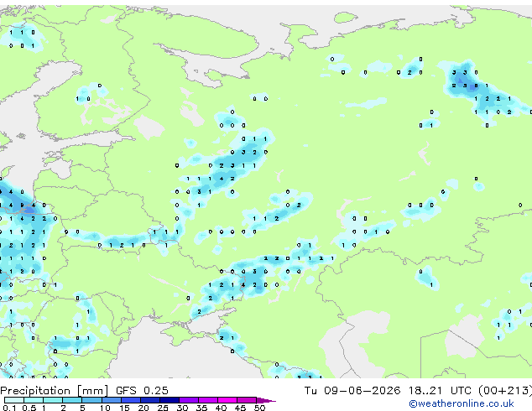Click the legend value "0.1"
Image resolution: width=532 pixels, height=411 pixels.
point(9,408)
